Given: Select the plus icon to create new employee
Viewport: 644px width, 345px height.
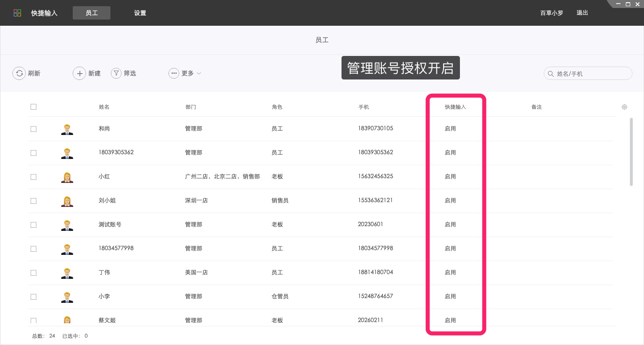Looking at the screenshot, I should (x=80, y=73).
